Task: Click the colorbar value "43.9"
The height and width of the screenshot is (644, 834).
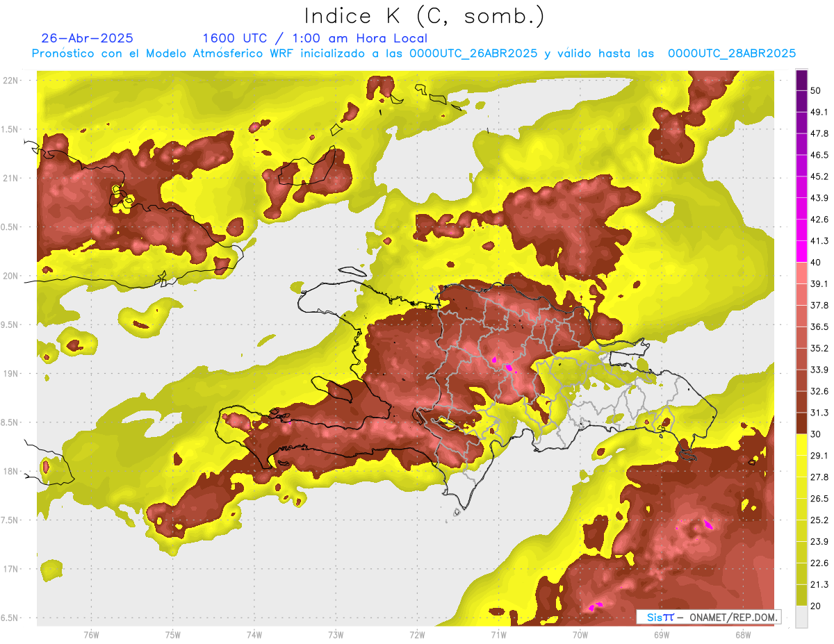Action: pos(819,198)
